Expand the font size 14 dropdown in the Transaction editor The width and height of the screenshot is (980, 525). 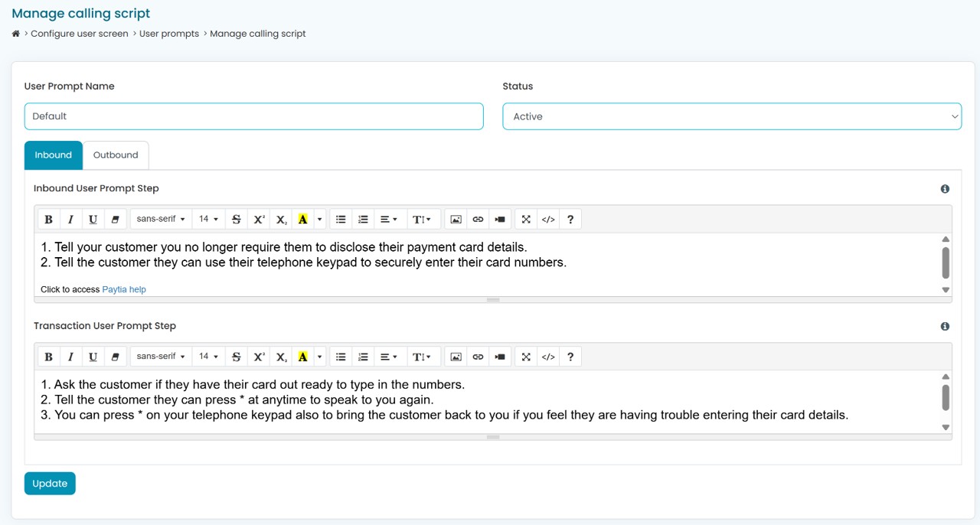pyautogui.click(x=208, y=357)
